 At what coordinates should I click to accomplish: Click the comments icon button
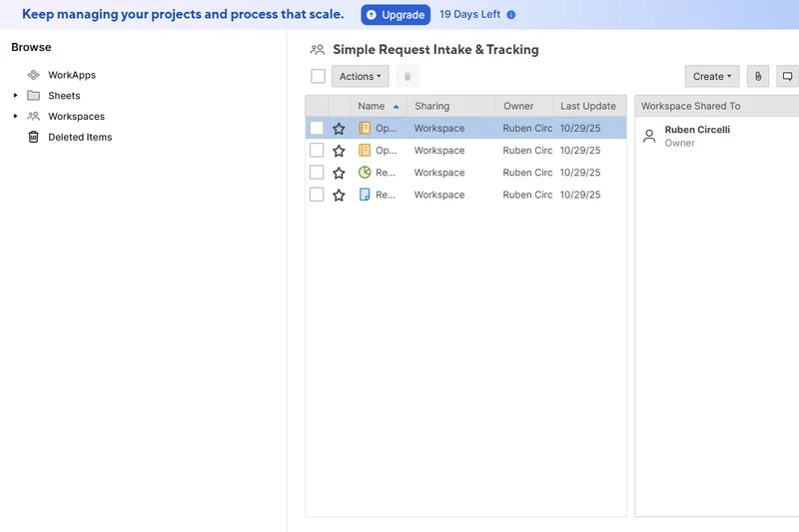click(787, 77)
